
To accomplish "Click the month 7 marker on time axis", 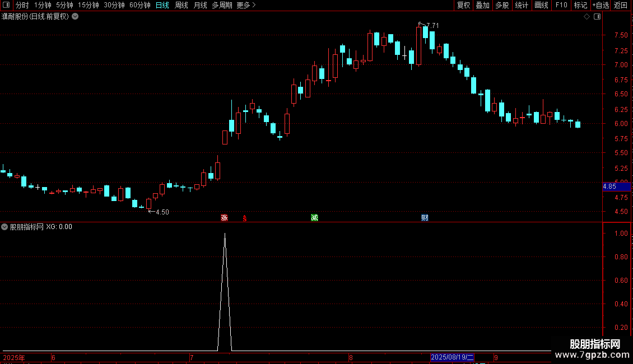I will tap(192, 357).
